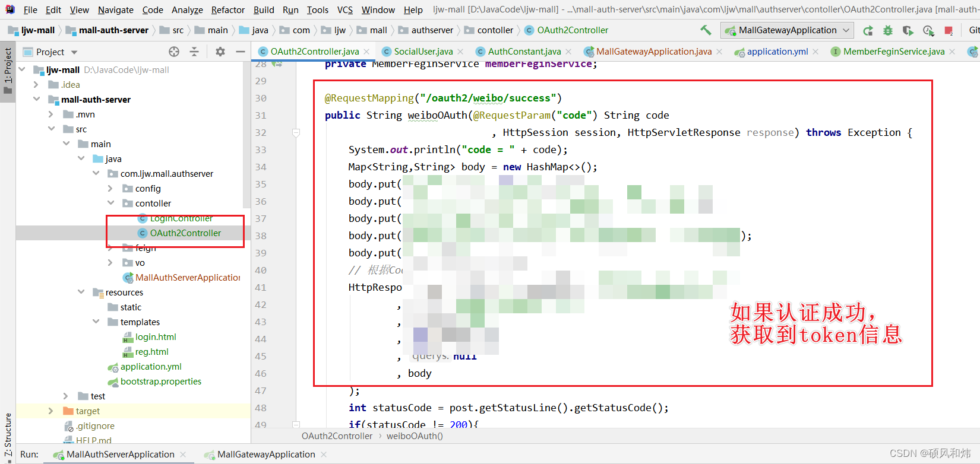The image size is (980, 464).
Task: Close the MallGatewayApplication.java tab
Action: 719,52
